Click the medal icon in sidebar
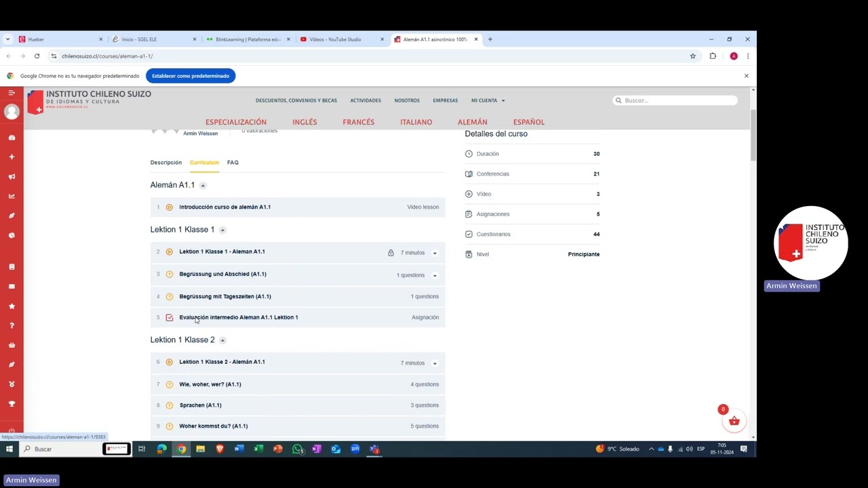 tap(12, 384)
